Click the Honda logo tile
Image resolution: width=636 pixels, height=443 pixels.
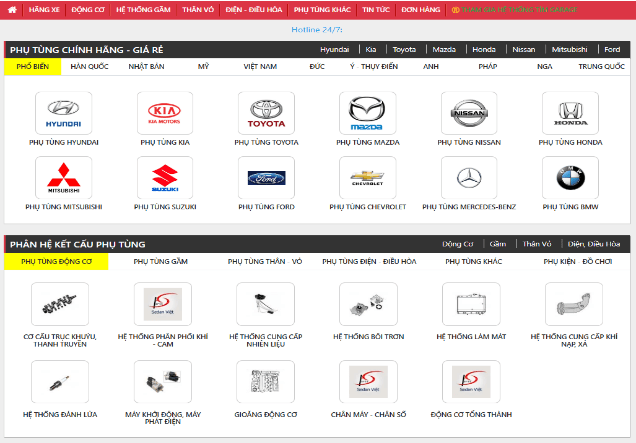click(570, 112)
